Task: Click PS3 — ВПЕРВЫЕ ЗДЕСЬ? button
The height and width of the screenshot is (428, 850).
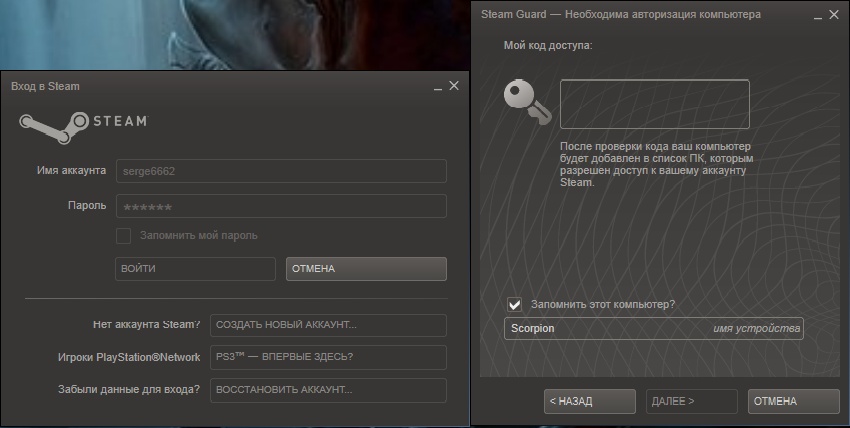Action: (x=329, y=357)
